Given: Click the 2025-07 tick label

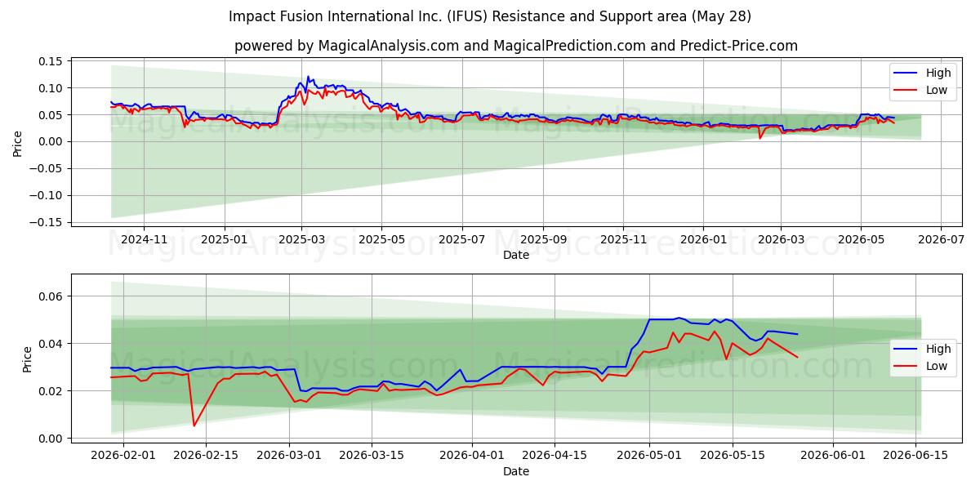Looking at the screenshot, I should tap(462, 239).
